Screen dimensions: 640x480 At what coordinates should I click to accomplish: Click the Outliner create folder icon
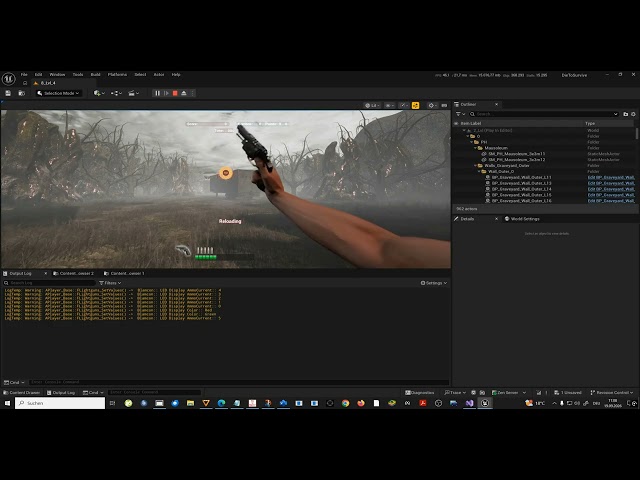(626, 114)
